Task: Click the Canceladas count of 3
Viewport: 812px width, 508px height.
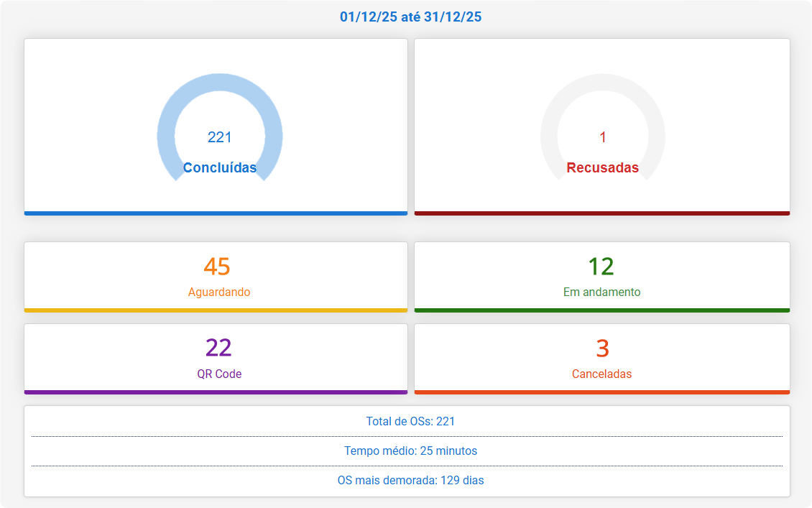Action: click(x=602, y=347)
